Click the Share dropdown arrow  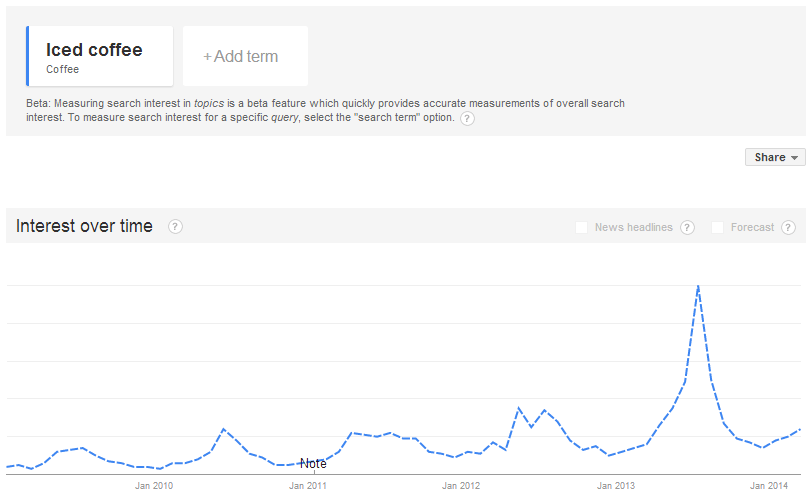tap(795, 158)
